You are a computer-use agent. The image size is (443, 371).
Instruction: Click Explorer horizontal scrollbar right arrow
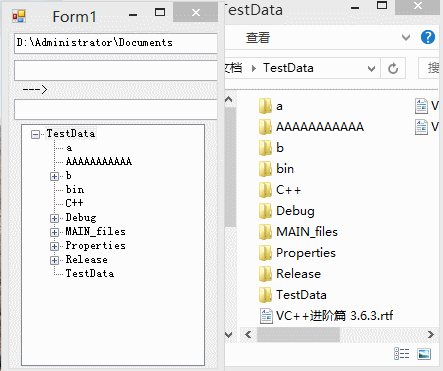[431, 334]
